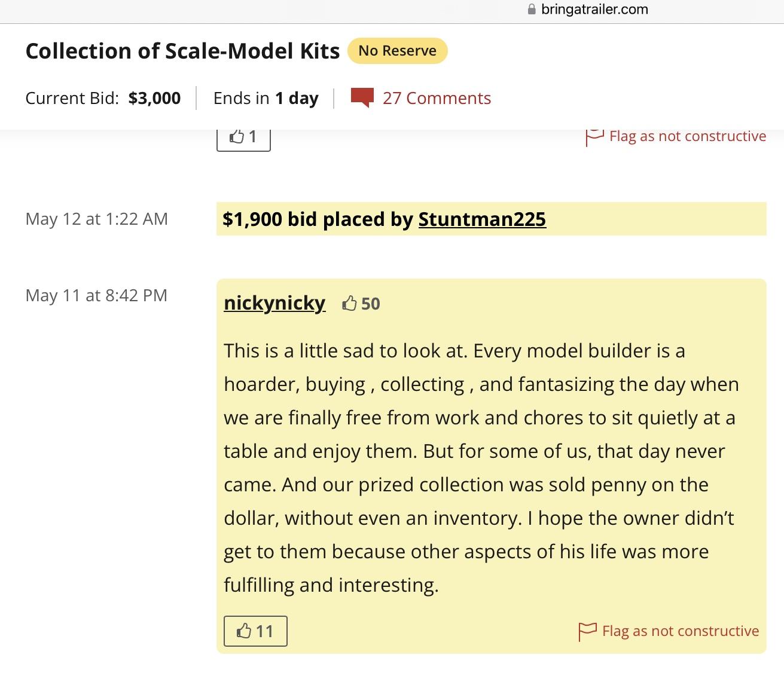Viewport: 784px width, 676px height.
Task: Visit nickynicky's user profile
Action: (x=274, y=303)
